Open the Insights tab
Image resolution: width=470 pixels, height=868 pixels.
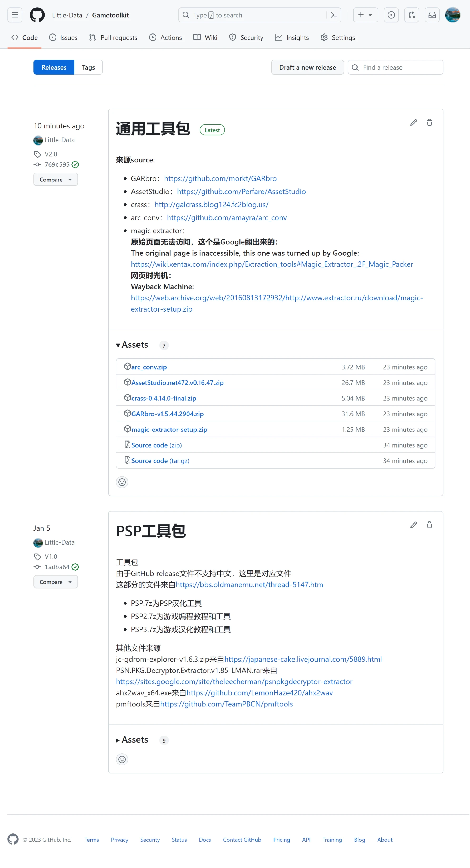point(292,37)
